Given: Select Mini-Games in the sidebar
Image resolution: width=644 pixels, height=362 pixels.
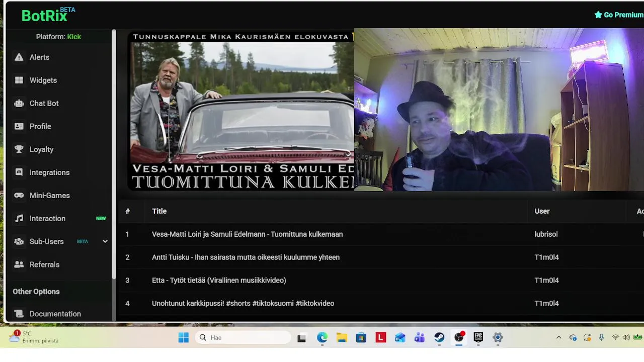Looking at the screenshot, I should click(50, 196).
